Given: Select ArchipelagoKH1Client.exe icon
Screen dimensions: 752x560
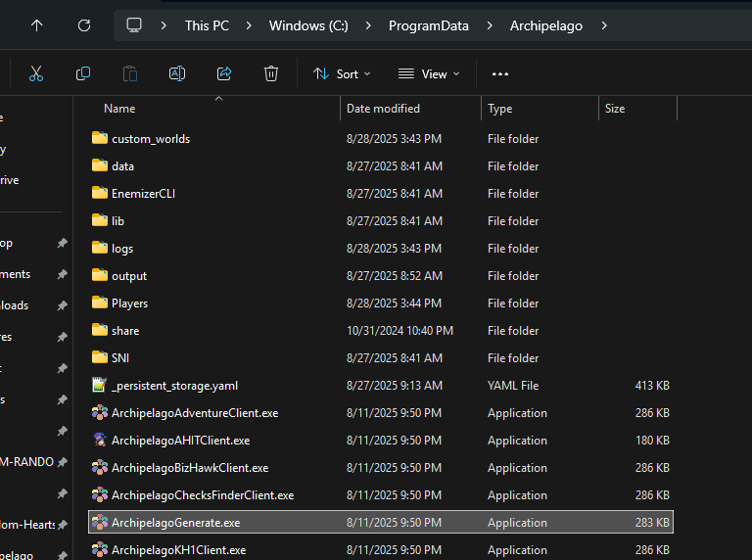Looking at the screenshot, I should coord(100,549).
